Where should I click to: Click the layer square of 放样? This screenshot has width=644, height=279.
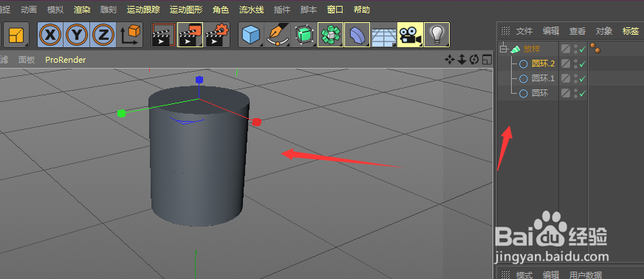(x=566, y=49)
